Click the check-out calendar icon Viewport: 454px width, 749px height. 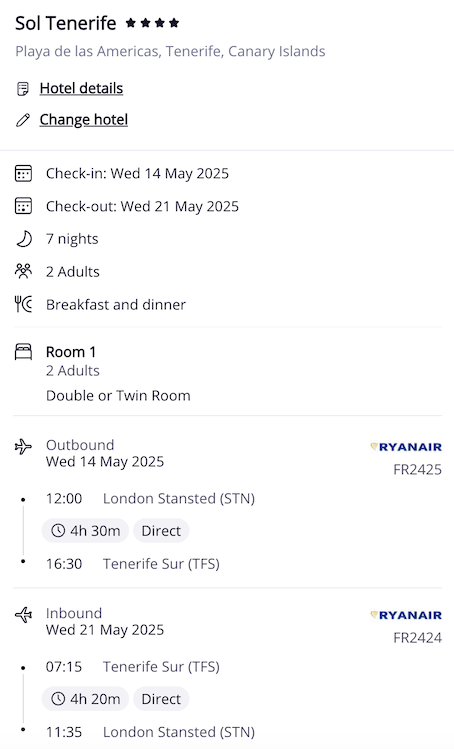(23, 206)
